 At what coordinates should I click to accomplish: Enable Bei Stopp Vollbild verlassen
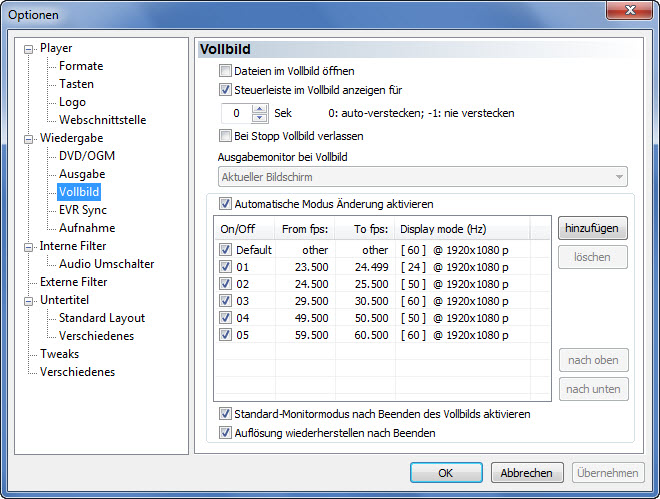pyautogui.click(x=225, y=136)
